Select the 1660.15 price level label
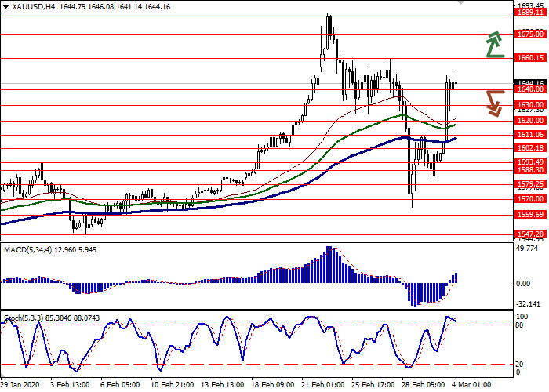This screenshot has height=392, width=549. pos(529,58)
